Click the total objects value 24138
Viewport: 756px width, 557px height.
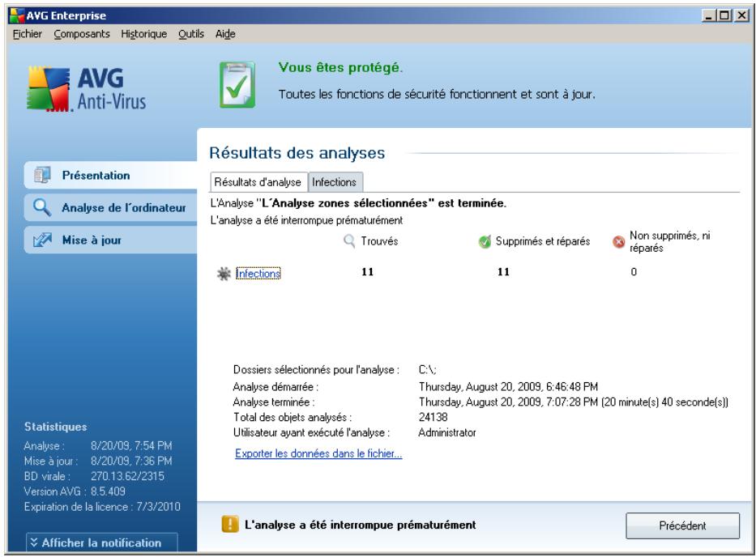(x=433, y=417)
